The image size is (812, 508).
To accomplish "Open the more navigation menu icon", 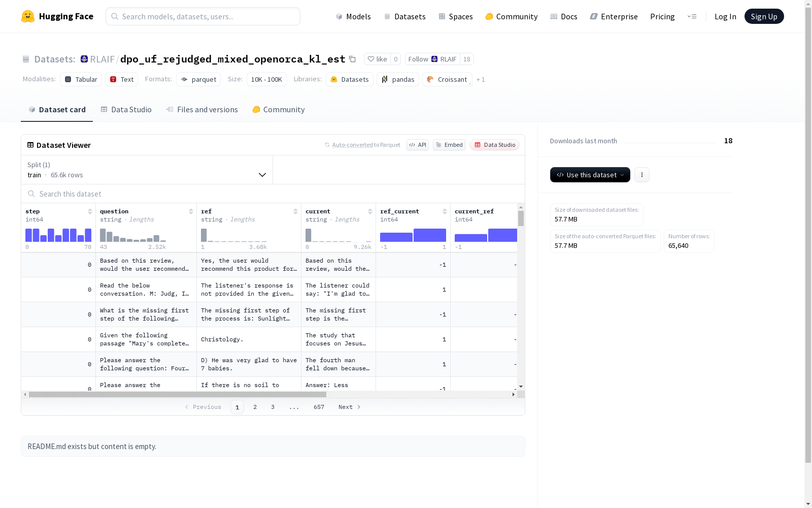I will pos(692,16).
